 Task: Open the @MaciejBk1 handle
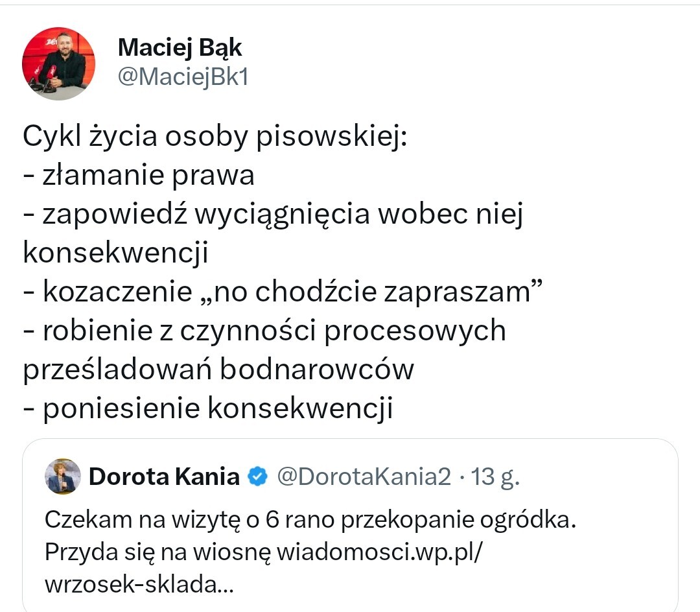click(183, 77)
